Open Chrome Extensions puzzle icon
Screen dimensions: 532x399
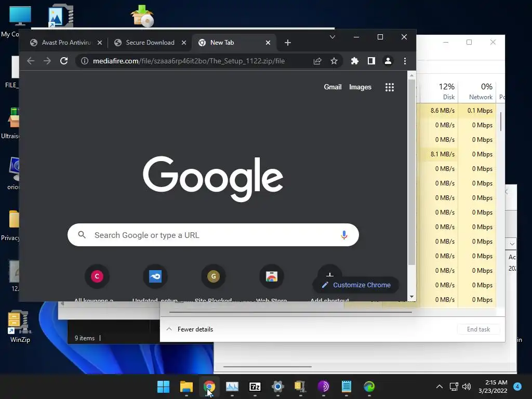click(x=354, y=61)
